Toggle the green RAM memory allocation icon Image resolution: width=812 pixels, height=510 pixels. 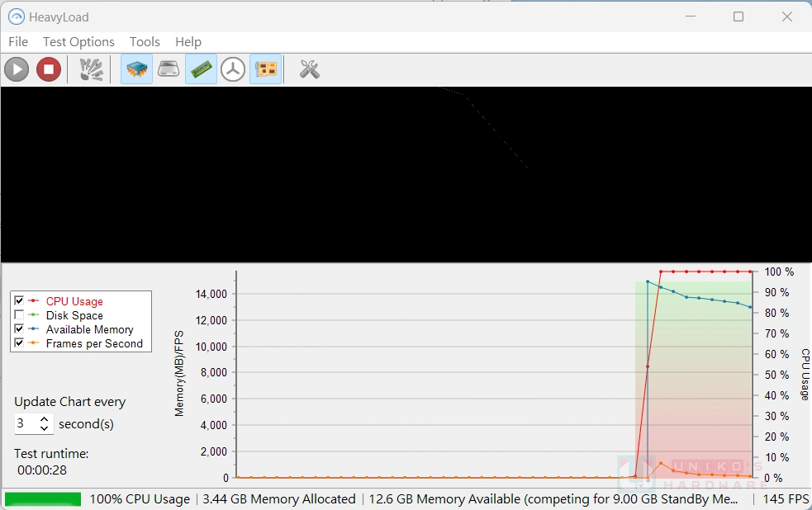click(x=201, y=69)
